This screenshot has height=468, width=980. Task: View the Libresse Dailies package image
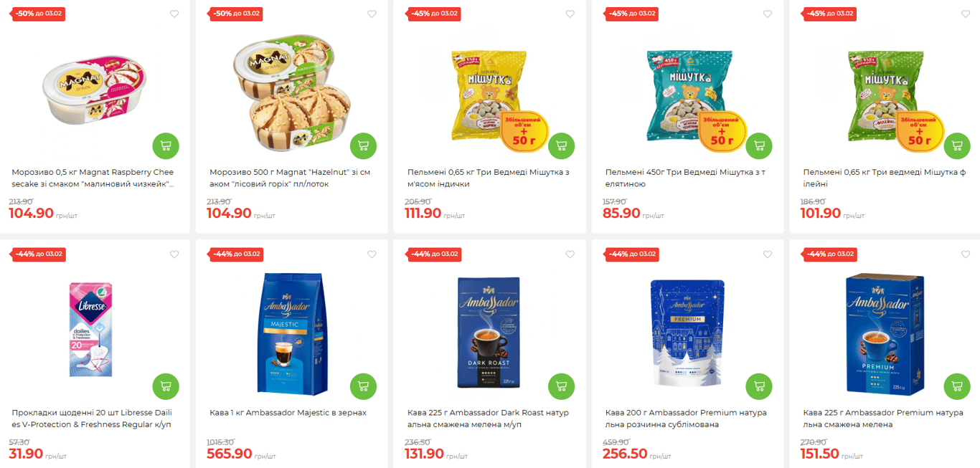click(x=91, y=329)
